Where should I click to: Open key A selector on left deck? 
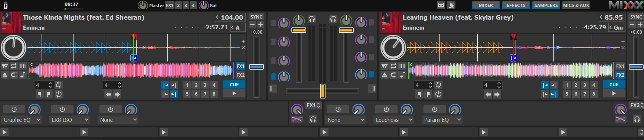click(x=238, y=27)
